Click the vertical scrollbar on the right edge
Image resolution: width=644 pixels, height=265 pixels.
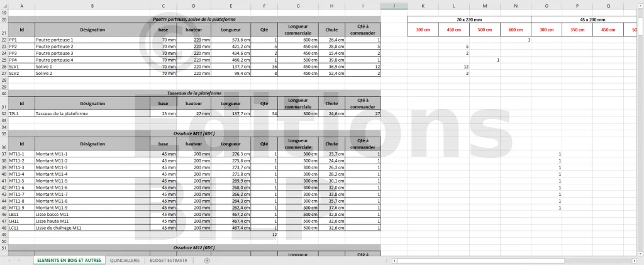pos(640,126)
